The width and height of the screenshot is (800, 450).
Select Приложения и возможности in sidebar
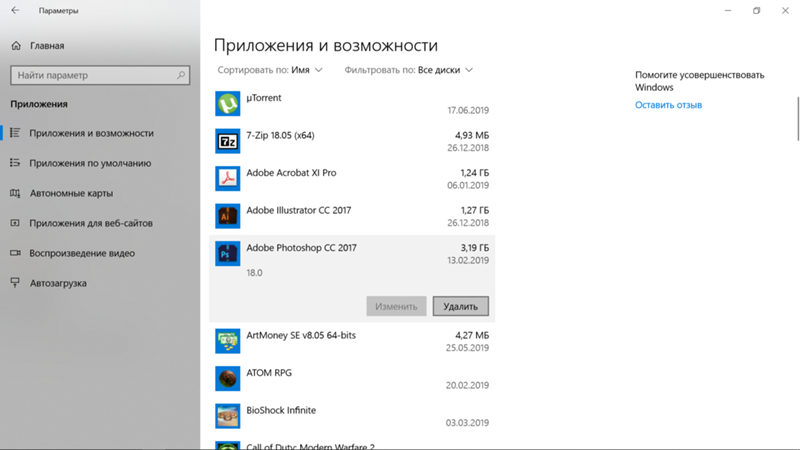(91, 133)
